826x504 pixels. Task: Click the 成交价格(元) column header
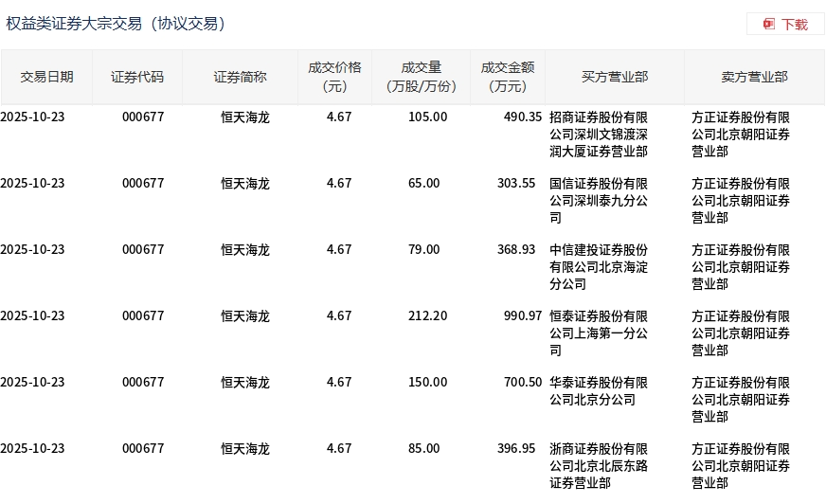pyautogui.click(x=334, y=77)
